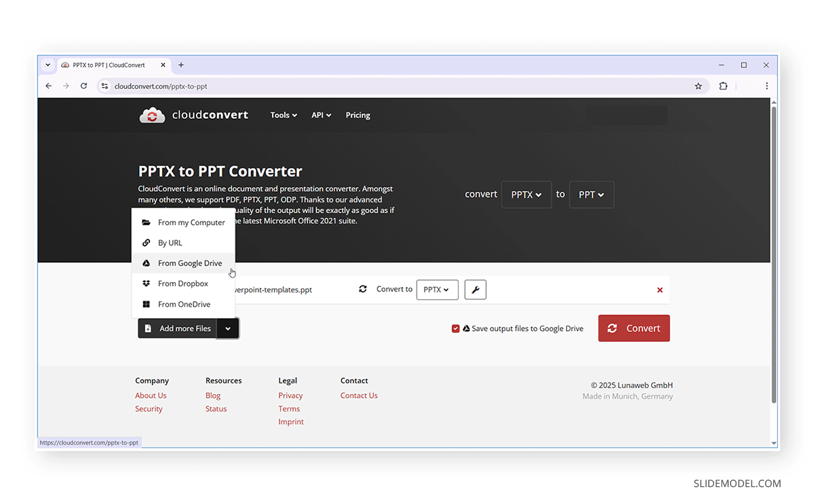Open the Contact Us link
Image resolution: width=814 pixels, height=504 pixels.
pos(359,395)
